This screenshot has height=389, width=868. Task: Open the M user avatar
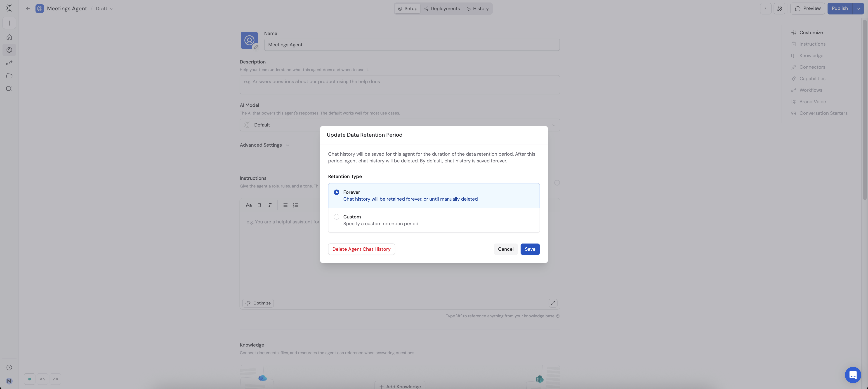[x=9, y=381]
